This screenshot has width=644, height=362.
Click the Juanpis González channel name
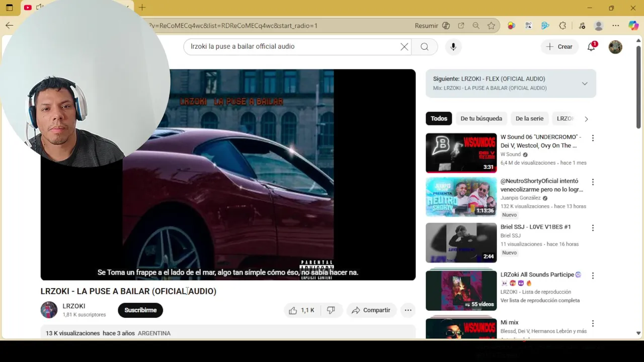coord(520,198)
